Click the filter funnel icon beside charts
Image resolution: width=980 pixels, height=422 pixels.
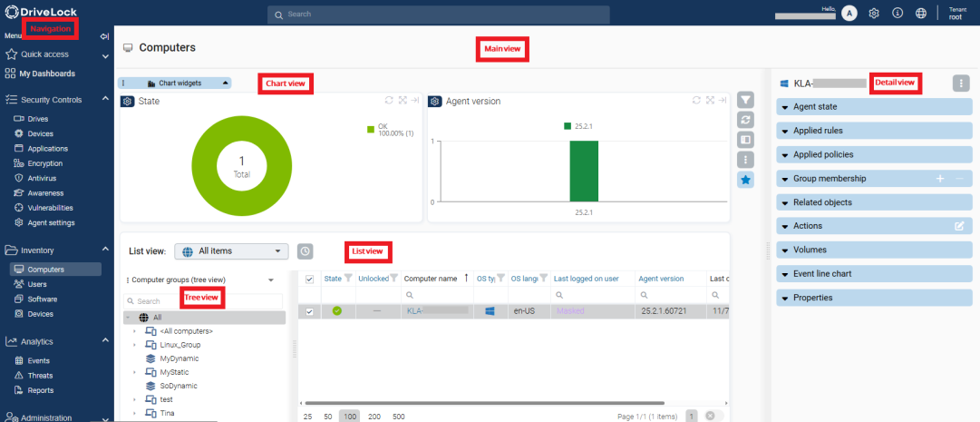point(745,100)
